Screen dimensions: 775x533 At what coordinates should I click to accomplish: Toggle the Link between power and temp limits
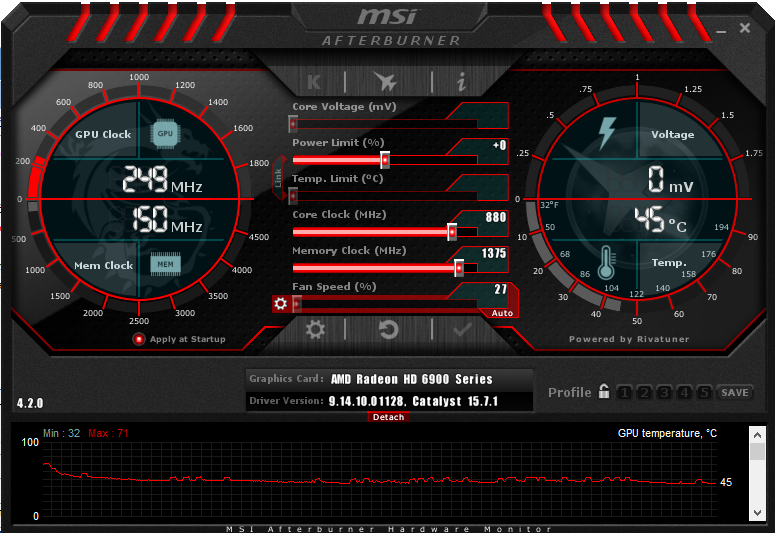278,178
